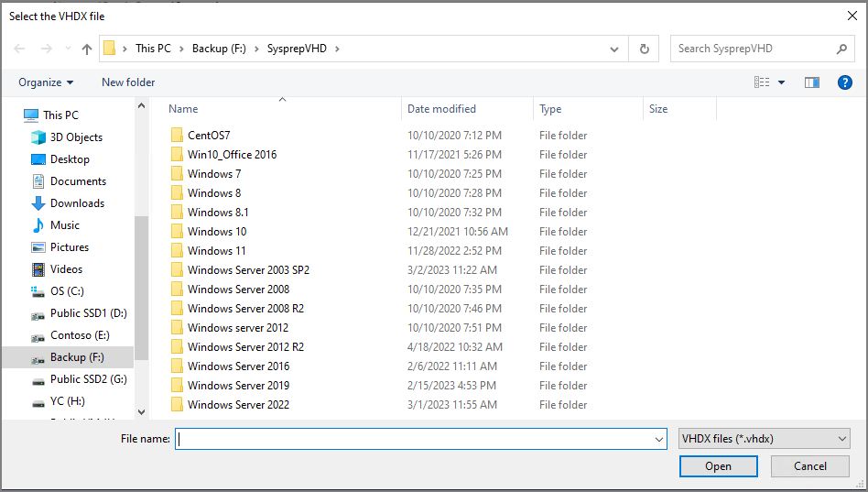Sort by the Type column header
The width and height of the screenshot is (868, 492).
(550, 109)
